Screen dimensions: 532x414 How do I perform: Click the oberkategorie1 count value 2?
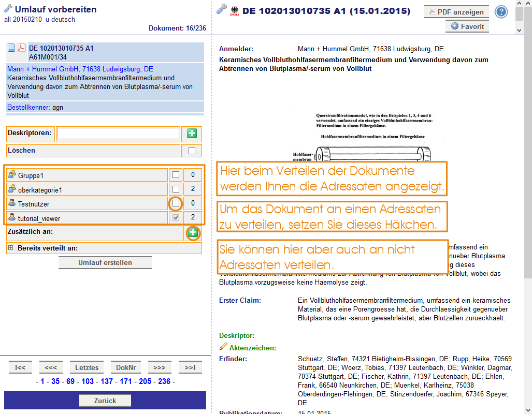(193, 189)
